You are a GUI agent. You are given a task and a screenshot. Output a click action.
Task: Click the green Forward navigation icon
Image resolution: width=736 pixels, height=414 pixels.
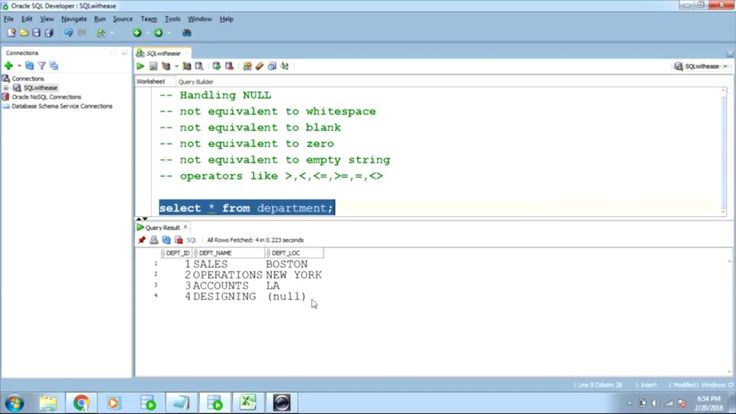coord(159,33)
